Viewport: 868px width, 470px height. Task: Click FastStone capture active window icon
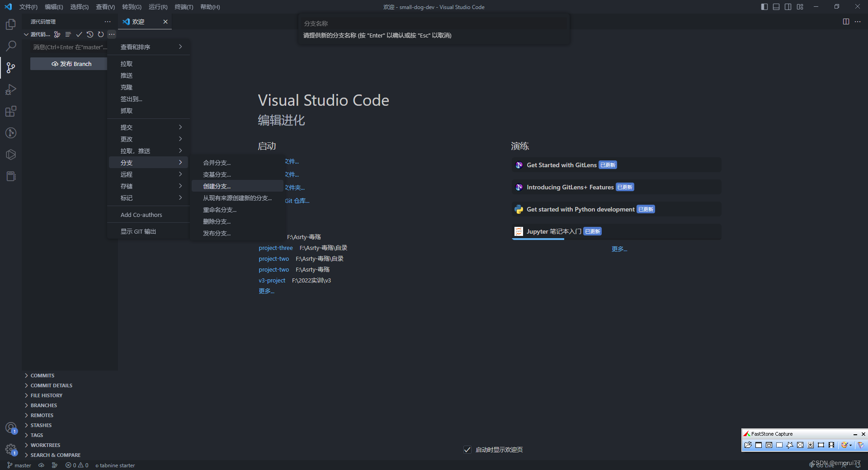[x=759, y=445]
